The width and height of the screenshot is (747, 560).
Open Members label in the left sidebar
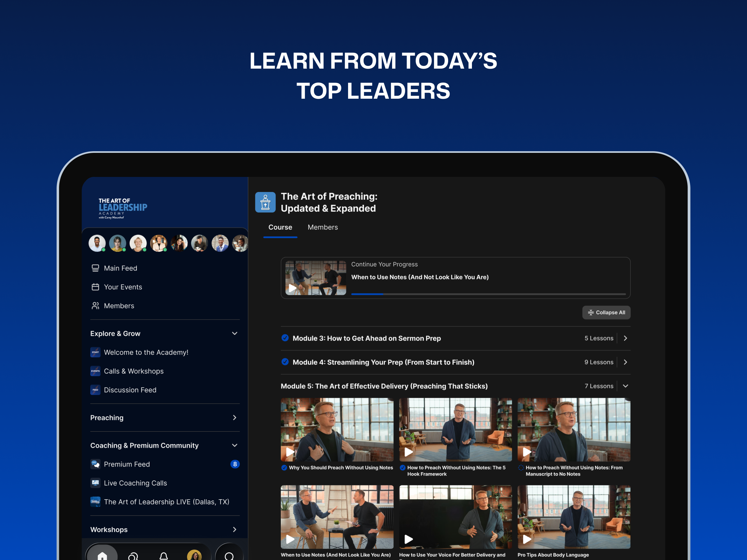(119, 306)
